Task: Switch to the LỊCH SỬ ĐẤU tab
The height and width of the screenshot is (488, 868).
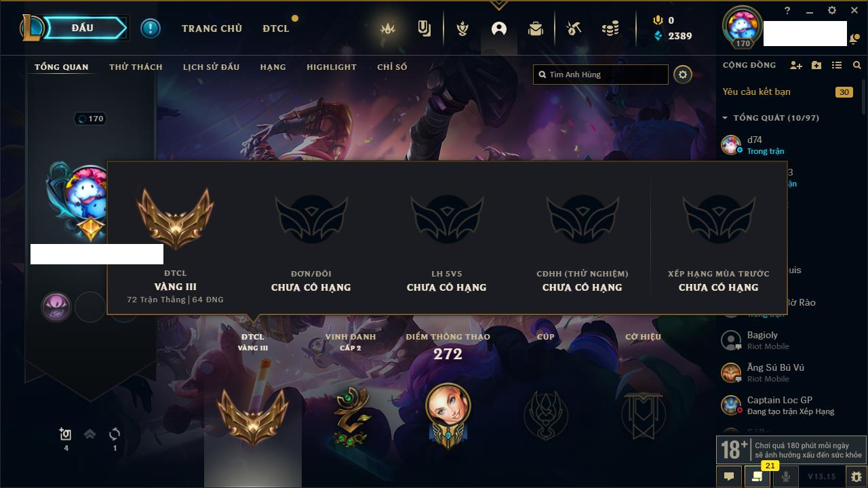Action: tap(211, 67)
